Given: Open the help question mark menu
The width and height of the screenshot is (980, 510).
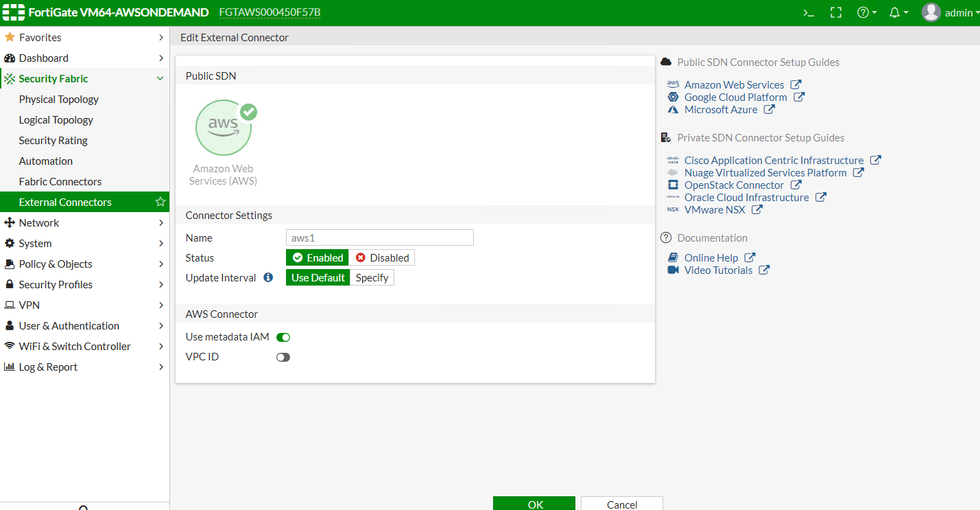Looking at the screenshot, I should pyautogui.click(x=867, y=12).
